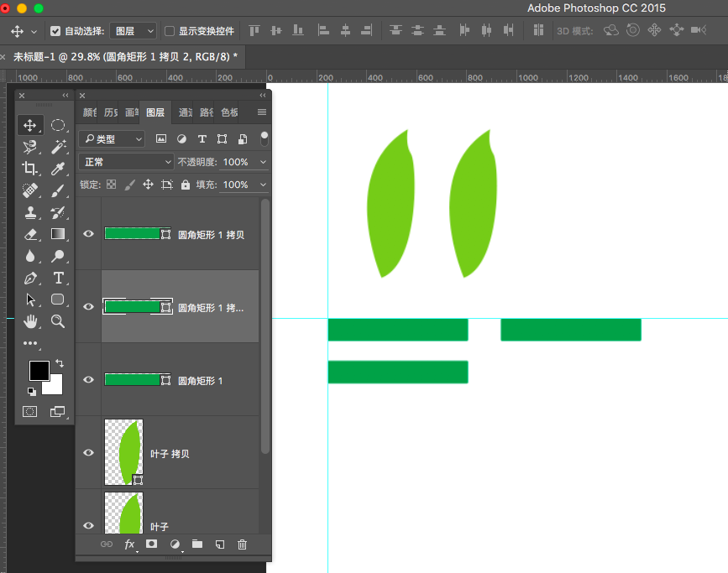Open the black foreground color swatch
This screenshot has height=573, width=728.
point(39,371)
